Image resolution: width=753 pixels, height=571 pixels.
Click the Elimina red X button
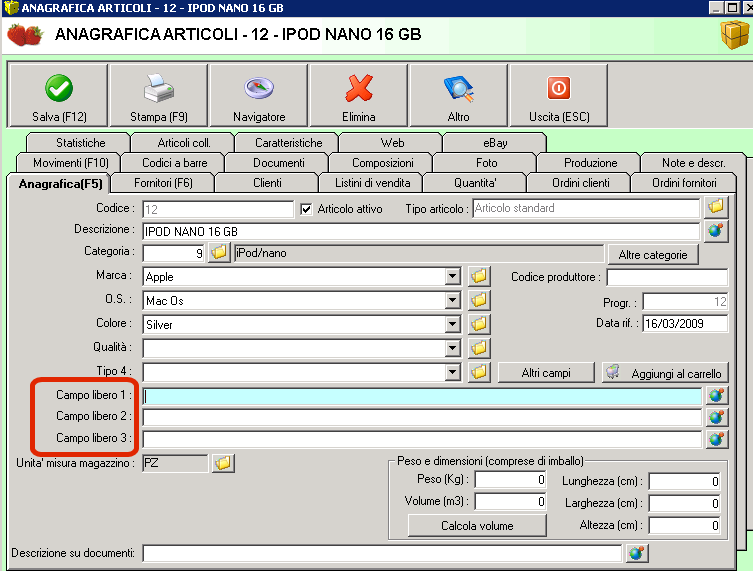[359, 96]
